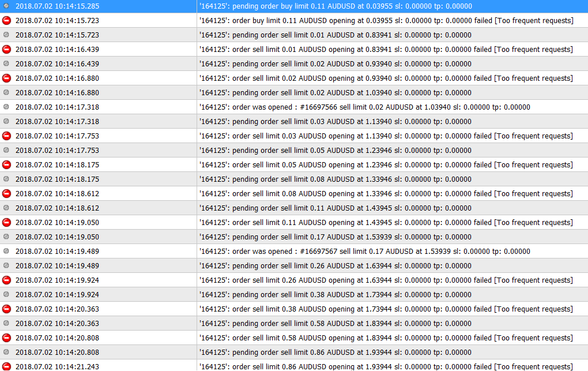The width and height of the screenshot is (588, 371).
Task: Select message 'pending order sell limit 0.05 AUDUSD at 1.23946'
Action: click(x=336, y=151)
